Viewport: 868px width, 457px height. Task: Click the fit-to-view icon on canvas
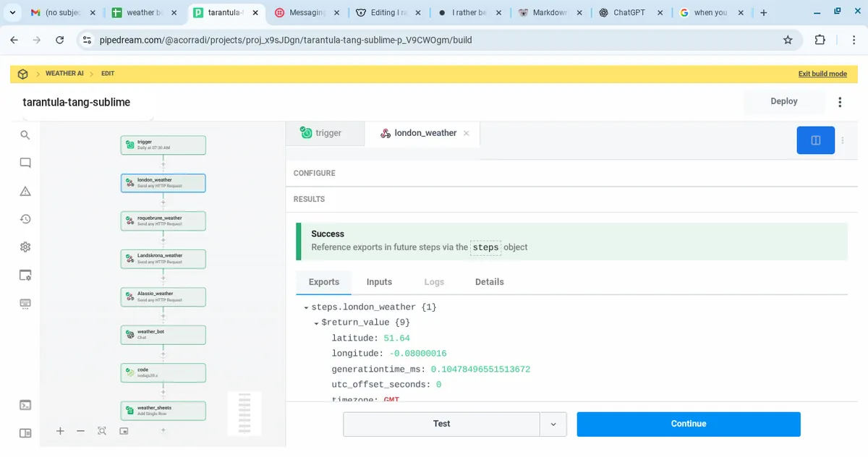pos(102,431)
